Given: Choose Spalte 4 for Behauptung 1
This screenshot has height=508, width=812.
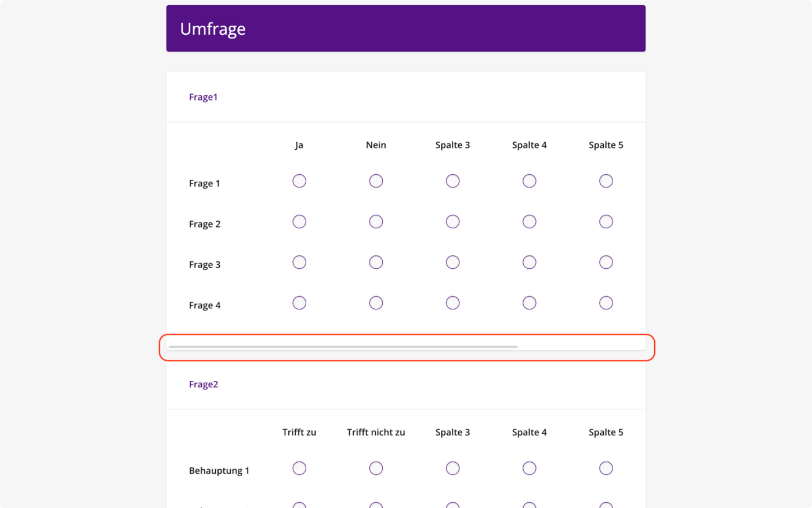Looking at the screenshot, I should click(529, 468).
